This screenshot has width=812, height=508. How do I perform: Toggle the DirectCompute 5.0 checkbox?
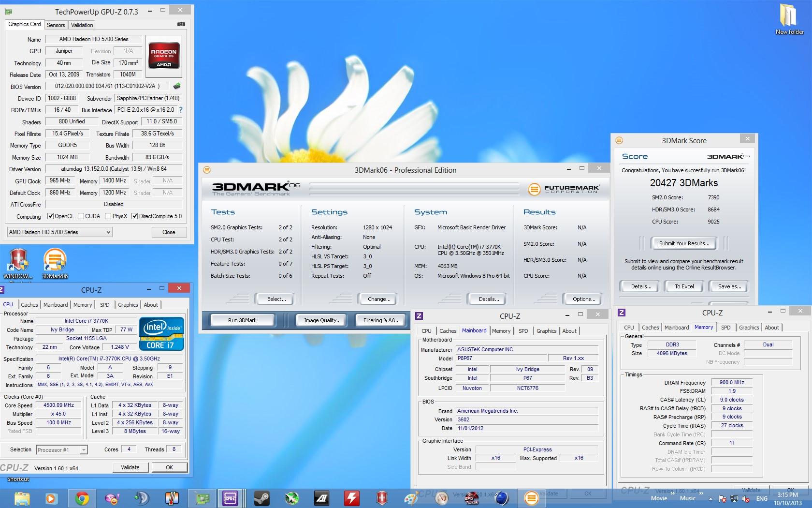click(x=135, y=216)
